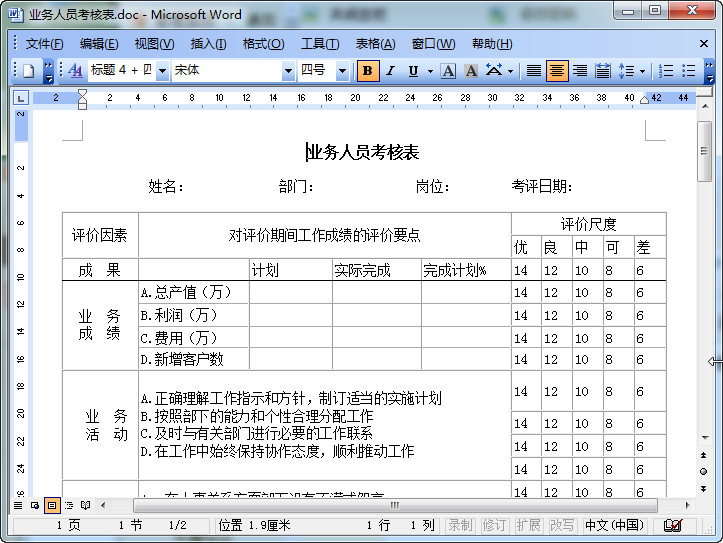Switch to Outline view icon
Viewport: 723px width, 543px height.
pyautogui.click(x=69, y=505)
